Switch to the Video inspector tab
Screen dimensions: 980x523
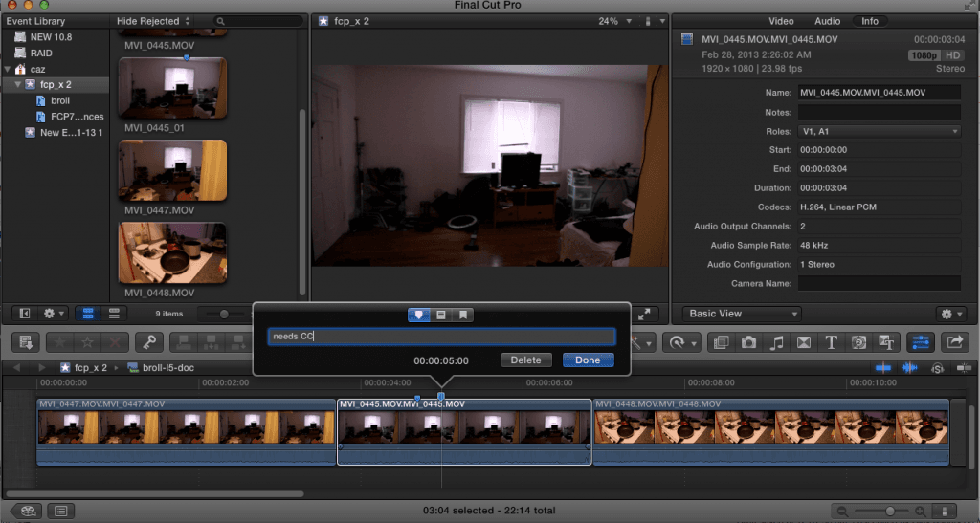[782, 21]
